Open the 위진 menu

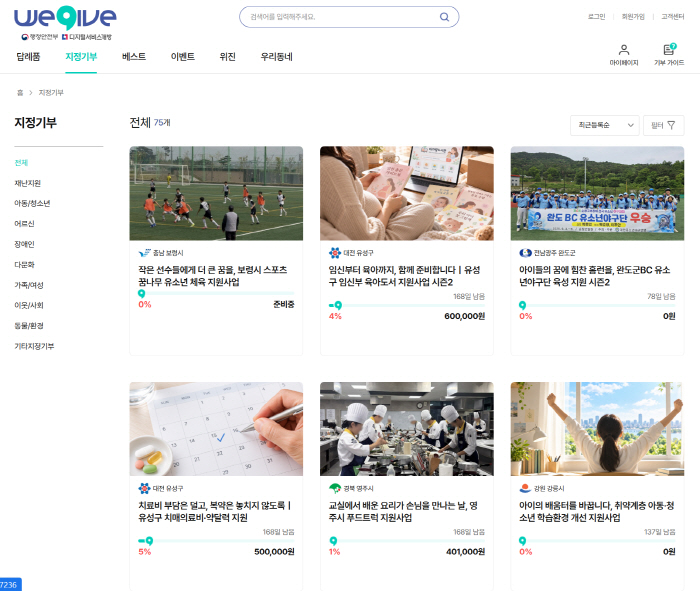tap(227, 57)
